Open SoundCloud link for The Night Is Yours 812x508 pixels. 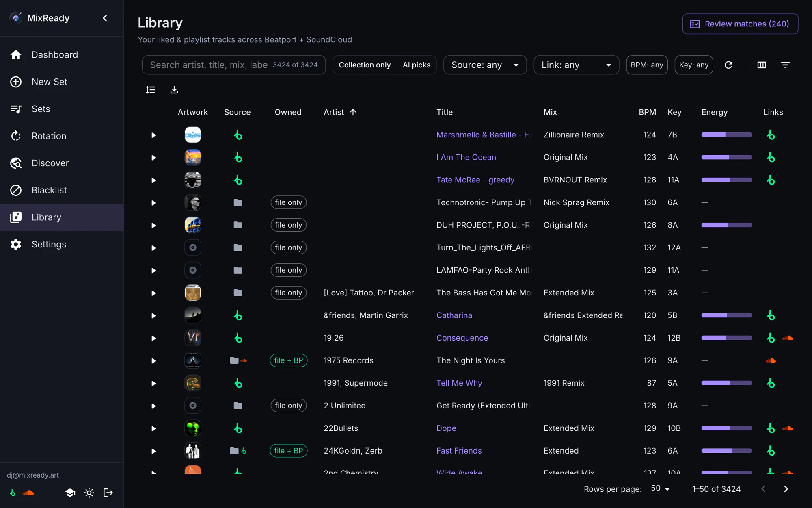(x=771, y=360)
